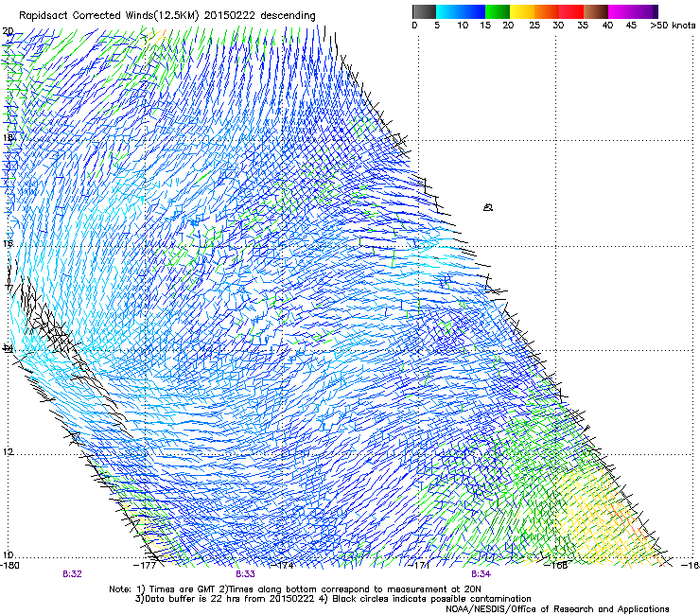Click the yellow 20–25 knots legend segment
This screenshot has height=615, width=700.
pyautogui.click(x=522, y=11)
